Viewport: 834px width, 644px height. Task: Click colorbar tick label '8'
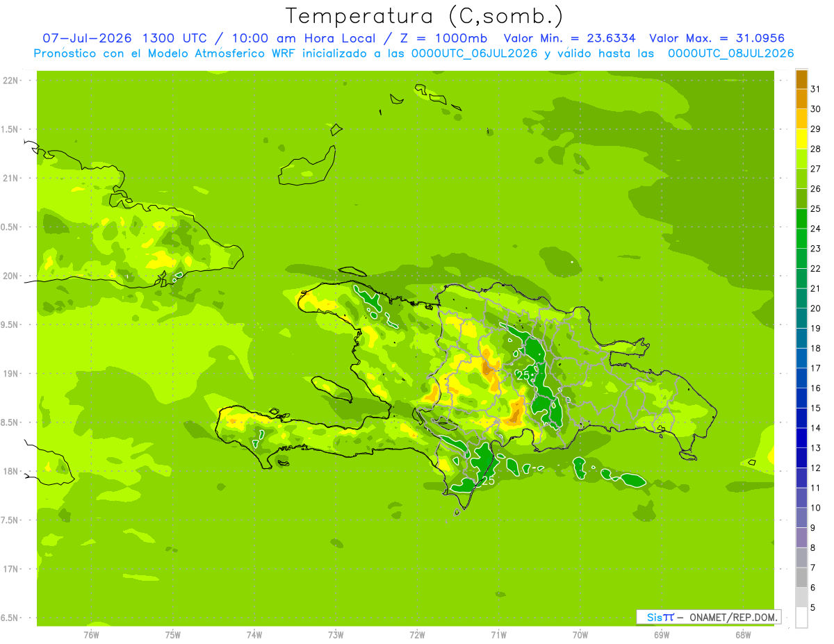[x=813, y=547]
